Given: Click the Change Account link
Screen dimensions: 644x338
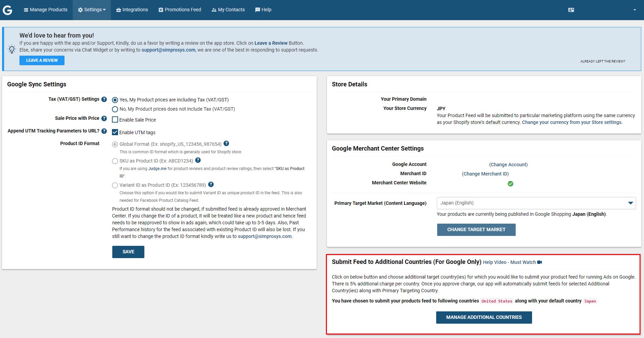Looking at the screenshot, I should point(509,165).
